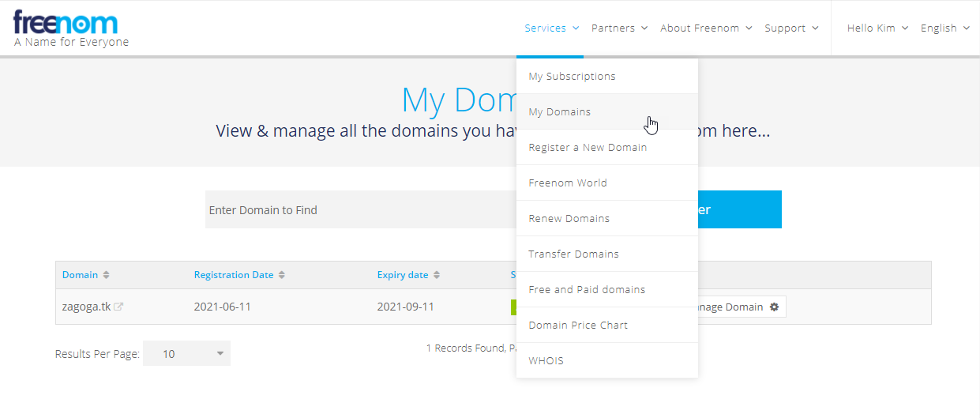Click the Manage Domain button

(x=742, y=307)
